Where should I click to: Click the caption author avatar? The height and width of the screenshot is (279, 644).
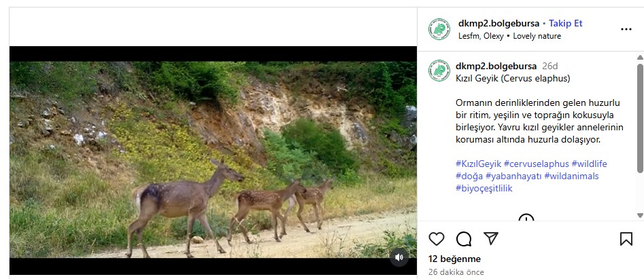point(439,71)
